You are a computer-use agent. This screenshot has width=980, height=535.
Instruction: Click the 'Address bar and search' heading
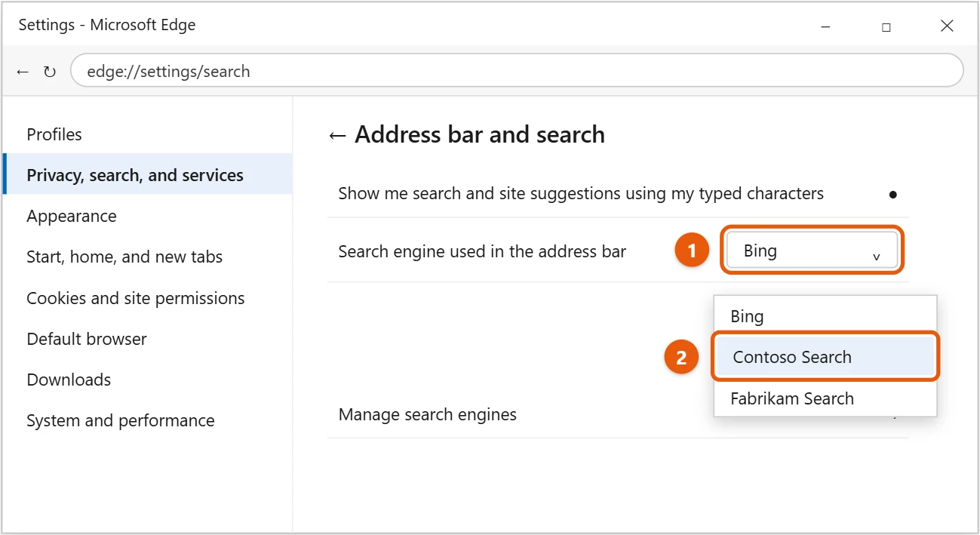[x=480, y=134]
